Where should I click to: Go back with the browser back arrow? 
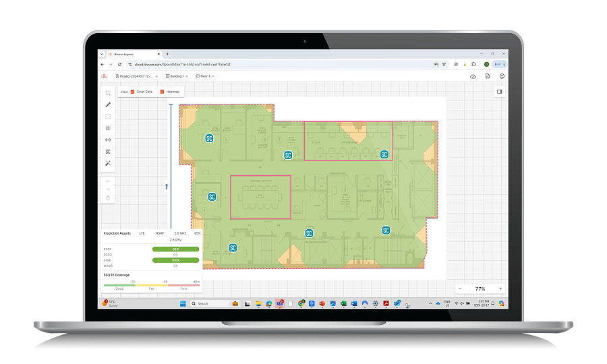click(x=103, y=65)
